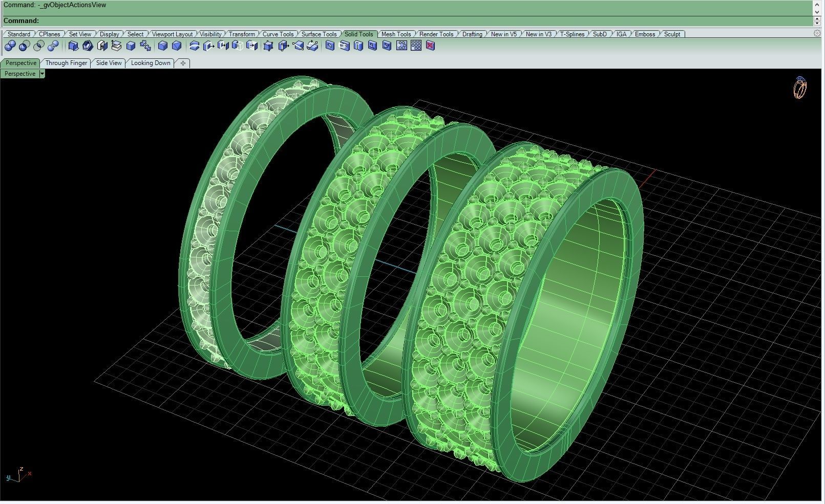Select the Boolean Intersection tool icon
Screen dimensions: 825x504
(38, 46)
